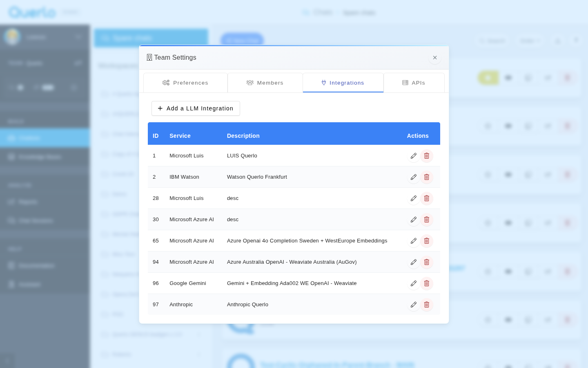Click the 'Watson Querlo Frankfurt' description

point(257,177)
